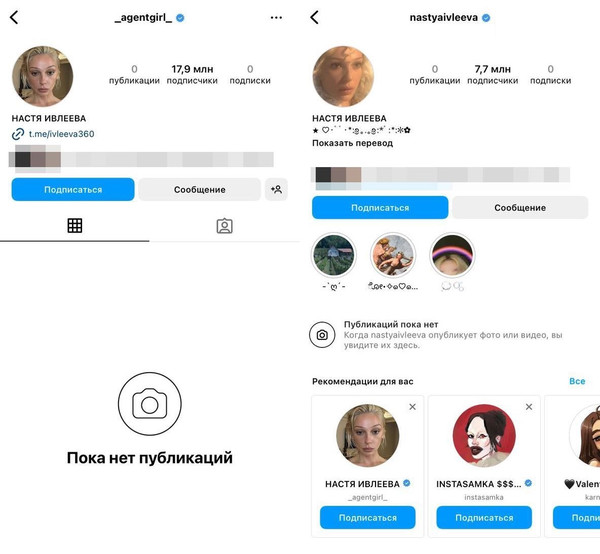Follow nastyaivleeva with Подписаться button
Image resolution: width=600 pixels, height=554 pixels.
coord(380,207)
